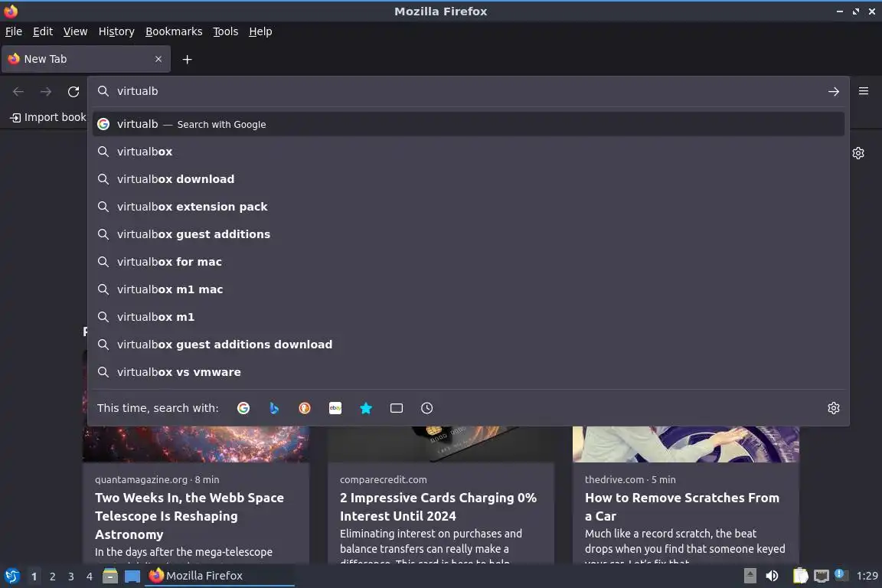Screen dimensions: 882x588
Task: Select 'virtualbox extension pack' suggestion
Action: [x=468, y=207]
